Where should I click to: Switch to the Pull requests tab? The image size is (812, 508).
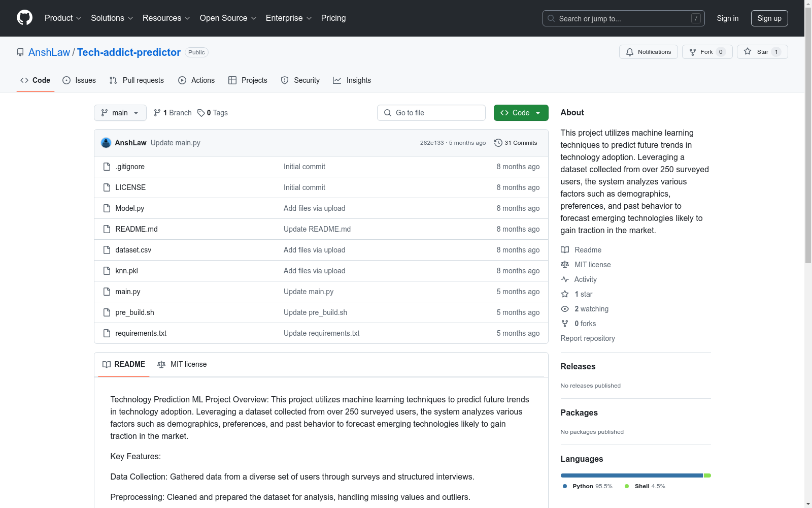tap(137, 80)
